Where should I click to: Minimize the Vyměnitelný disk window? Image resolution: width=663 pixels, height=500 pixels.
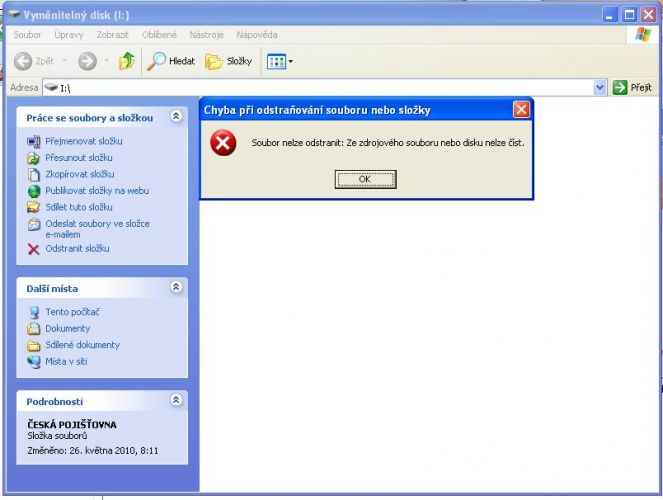609,15
